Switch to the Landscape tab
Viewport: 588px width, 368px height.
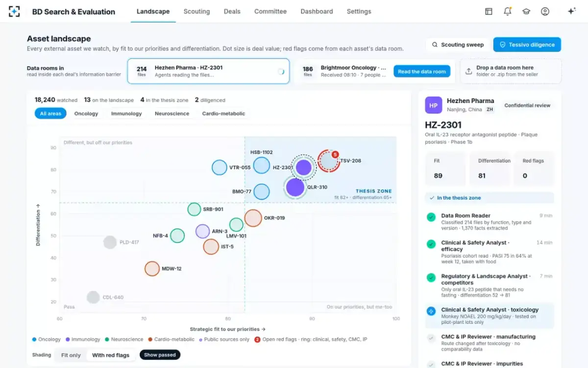(153, 11)
